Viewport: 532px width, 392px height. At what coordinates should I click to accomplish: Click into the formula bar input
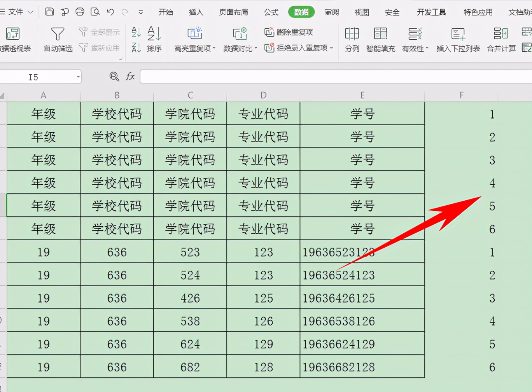point(336,77)
